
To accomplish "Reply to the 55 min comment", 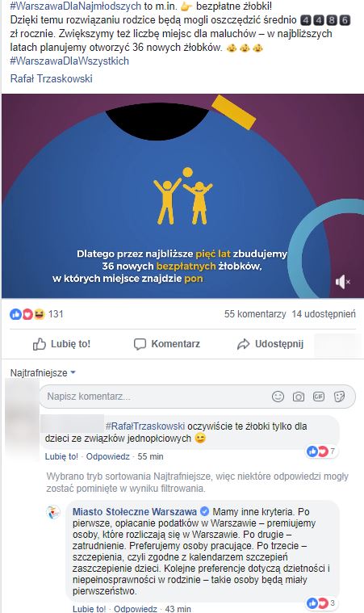I will point(108,456).
